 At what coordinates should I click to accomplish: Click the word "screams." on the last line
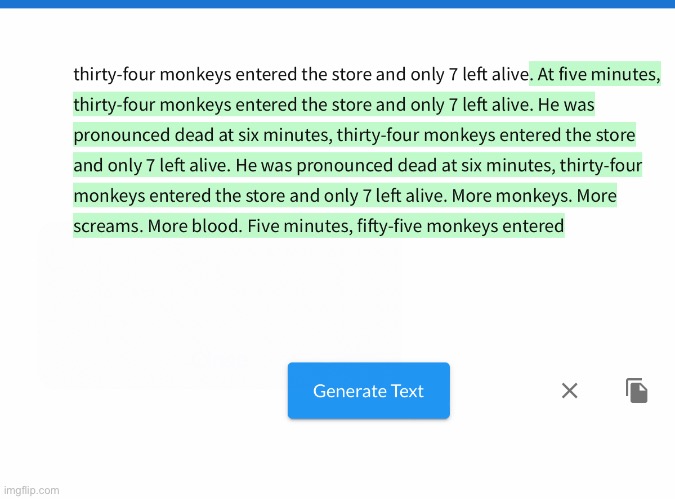(108, 226)
